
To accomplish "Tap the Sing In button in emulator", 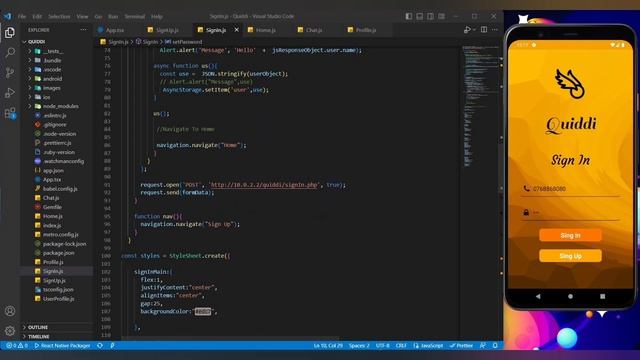I will point(570,235).
